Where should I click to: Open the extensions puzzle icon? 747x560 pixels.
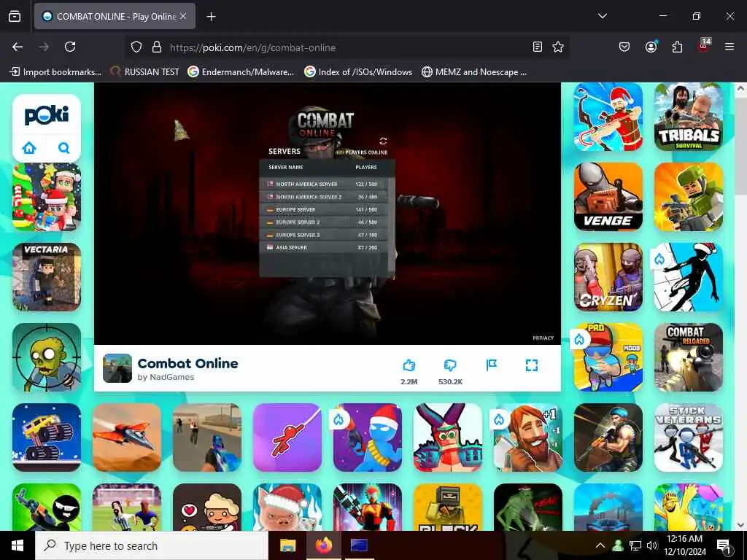click(677, 47)
